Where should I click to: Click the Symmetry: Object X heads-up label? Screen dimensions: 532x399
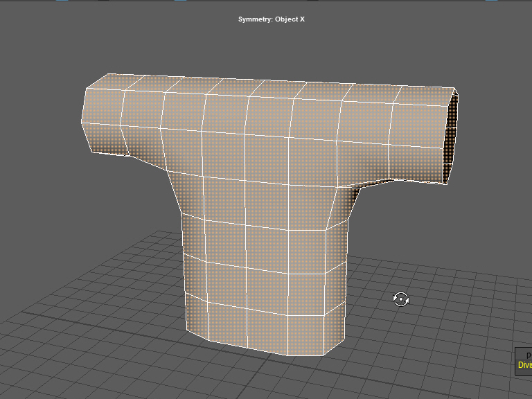click(271, 19)
